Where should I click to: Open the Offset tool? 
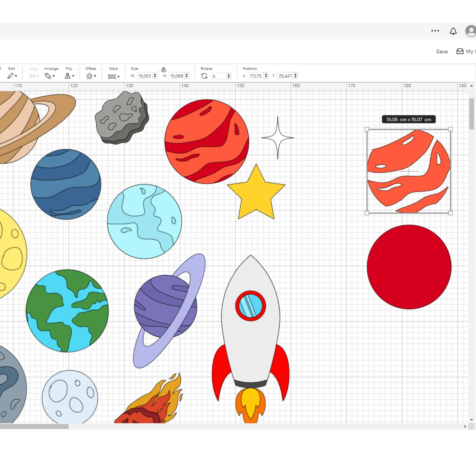[x=89, y=76]
